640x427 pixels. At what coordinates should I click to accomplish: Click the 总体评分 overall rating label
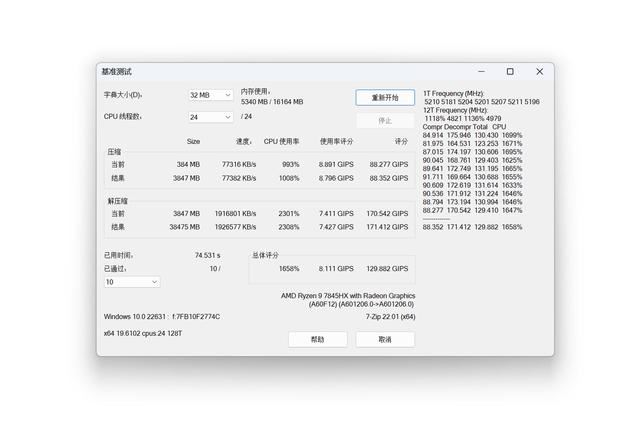pyautogui.click(x=267, y=255)
